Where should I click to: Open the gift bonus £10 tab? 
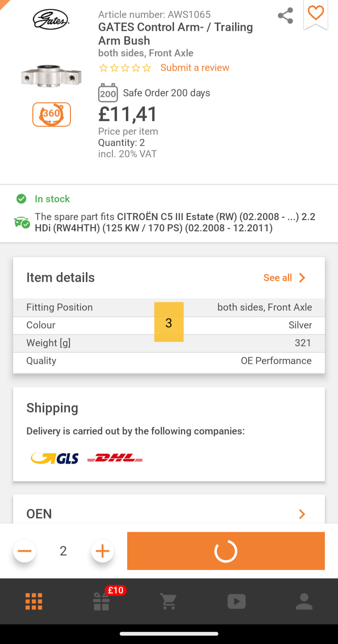pos(102,600)
